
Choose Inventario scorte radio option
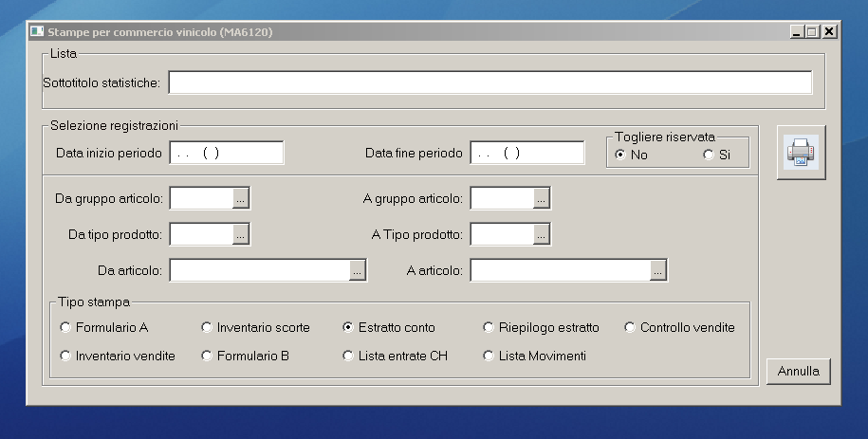(207, 328)
